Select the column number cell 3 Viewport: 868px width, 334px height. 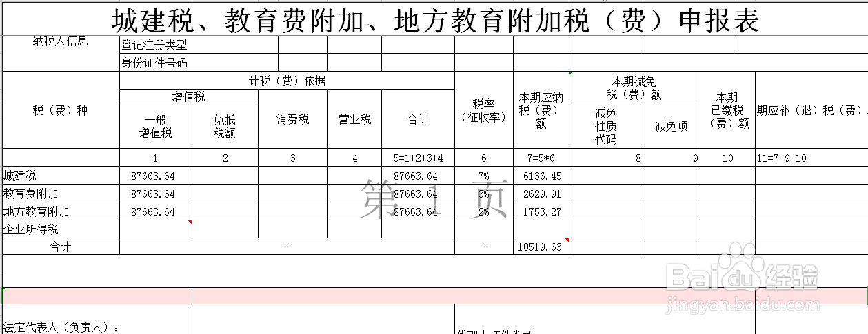click(x=293, y=158)
